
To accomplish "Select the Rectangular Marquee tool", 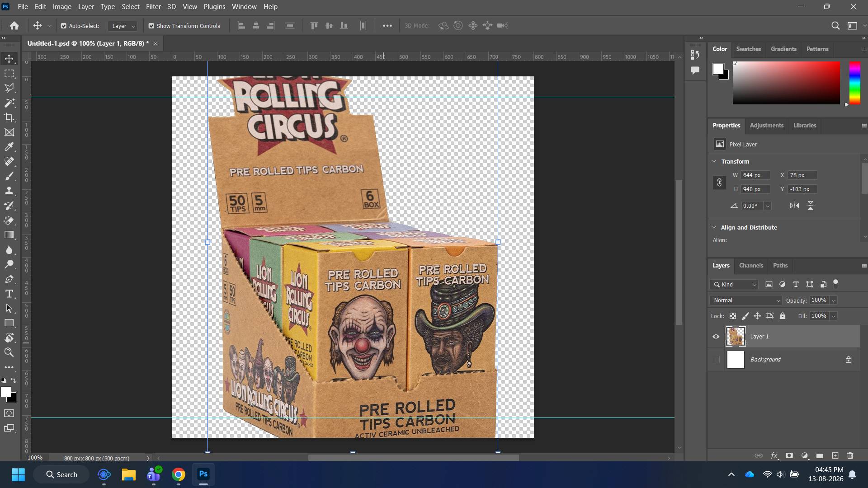I will point(9,74).
